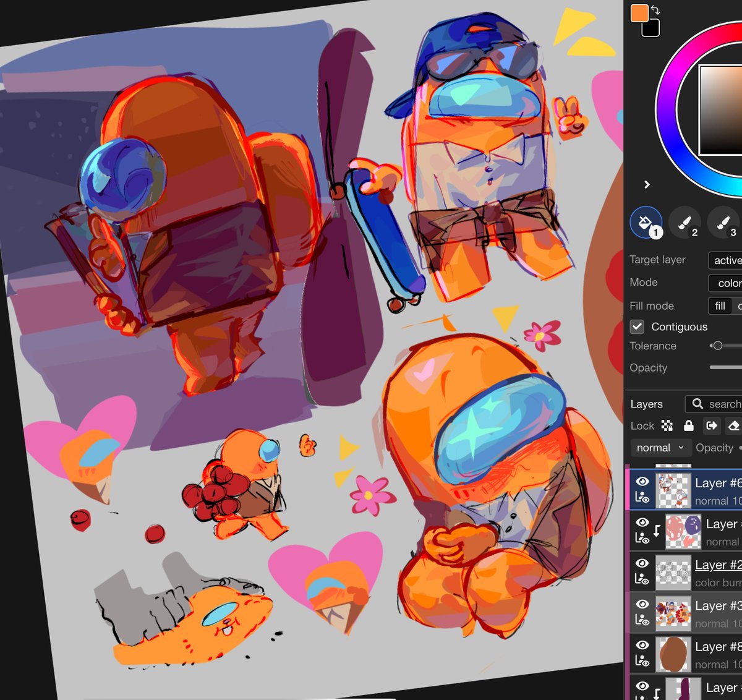Click the layer search field
The width and height of the screenshot is (742, 700).
714,404
